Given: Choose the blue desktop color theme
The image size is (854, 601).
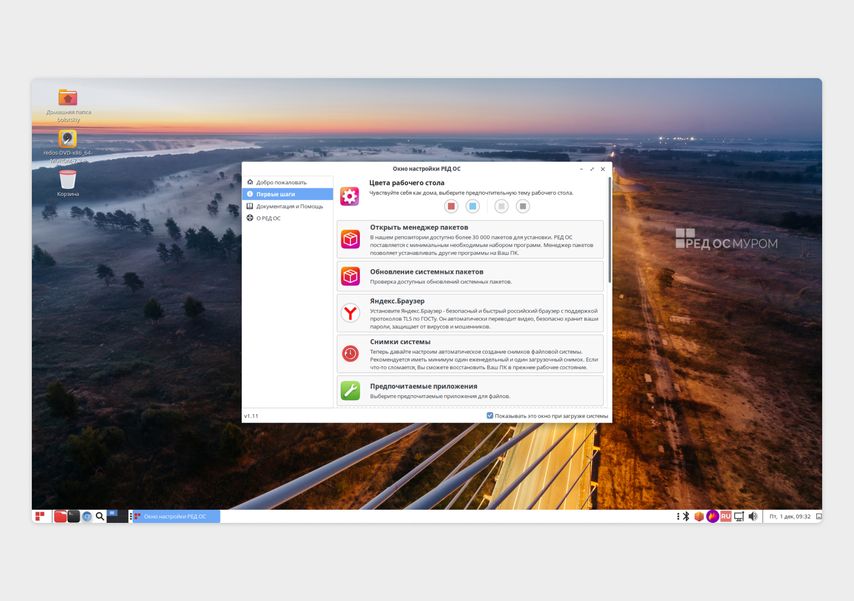Looking at the screenshot, I should pos(473,206).
